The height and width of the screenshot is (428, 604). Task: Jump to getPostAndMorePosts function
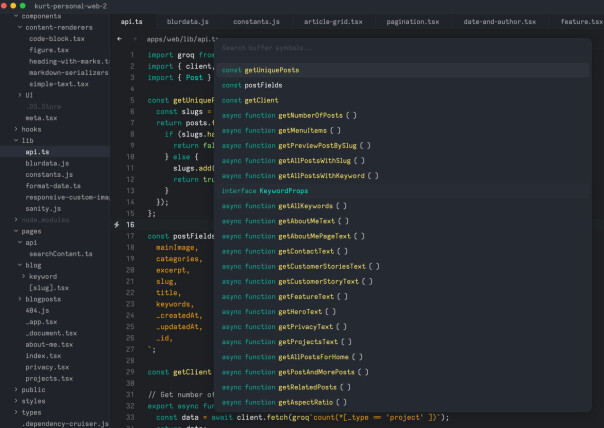click(403, 372)
